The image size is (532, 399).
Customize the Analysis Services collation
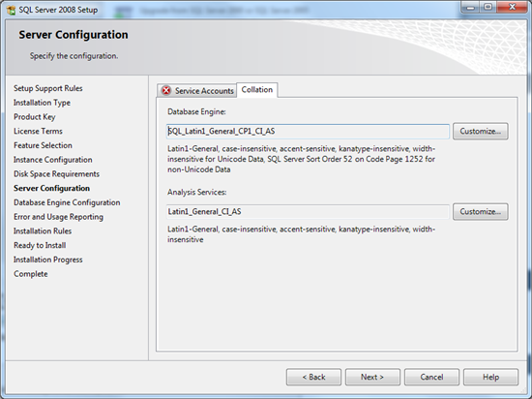481,211
